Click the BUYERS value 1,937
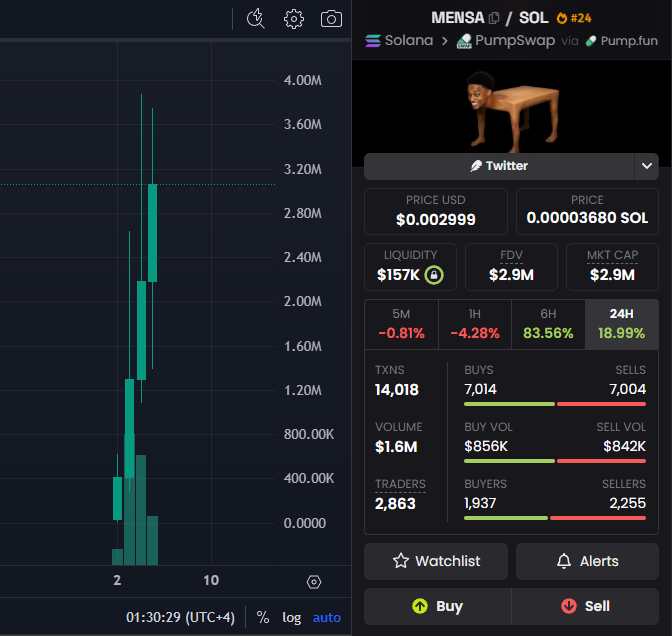Image resolution: width=672 pixels, height=636 pixels. 480,503
